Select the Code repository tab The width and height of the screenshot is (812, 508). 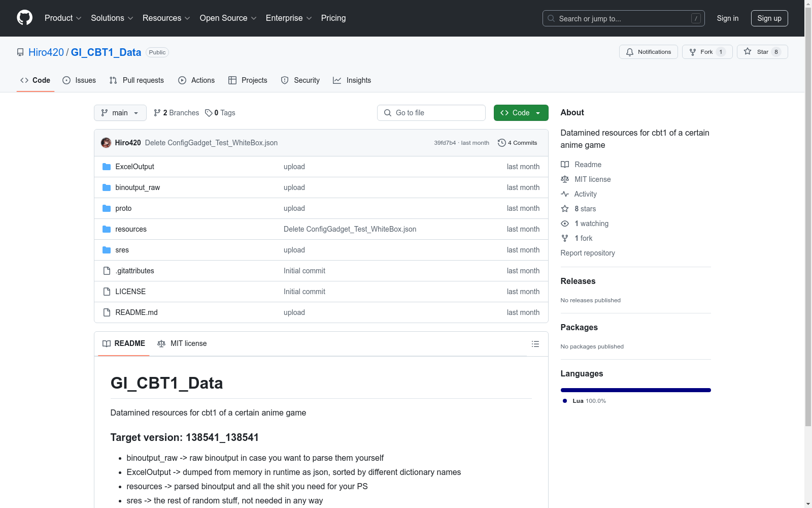point(36,80)
